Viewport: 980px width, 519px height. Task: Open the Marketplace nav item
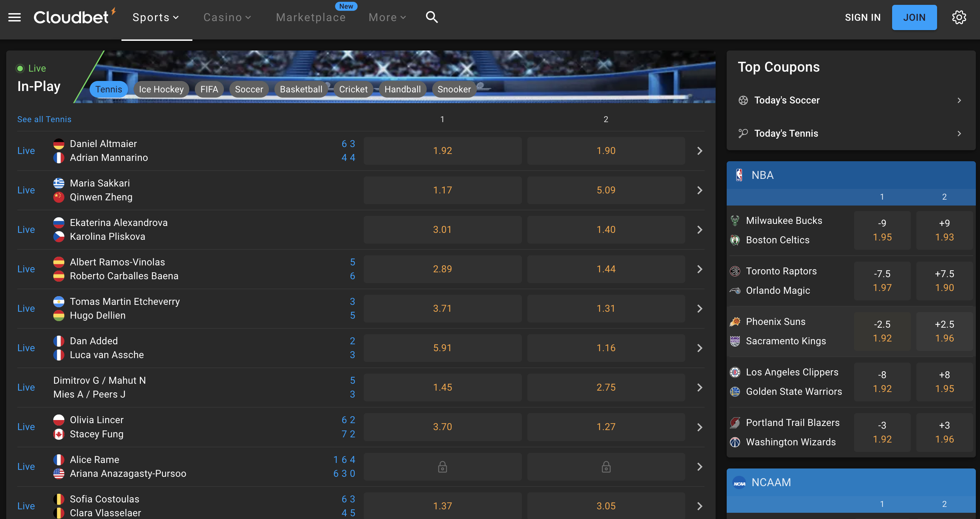coord(311,18)
